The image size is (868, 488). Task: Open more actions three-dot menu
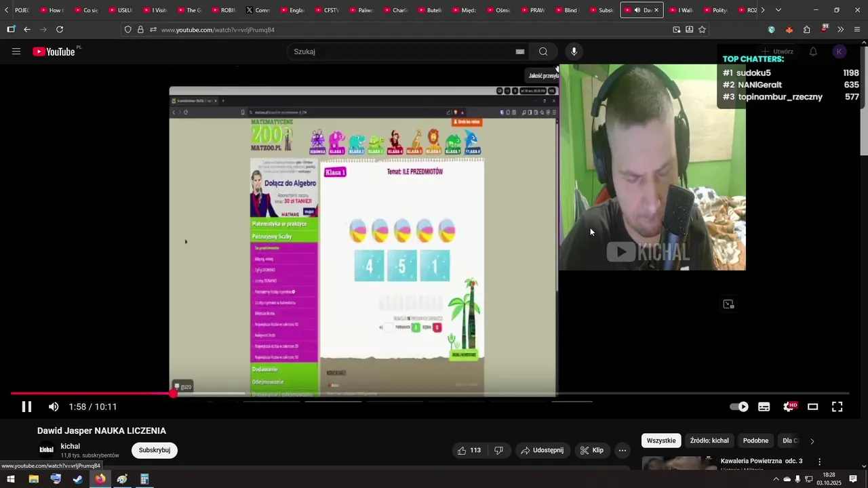[x=623, y=450]
